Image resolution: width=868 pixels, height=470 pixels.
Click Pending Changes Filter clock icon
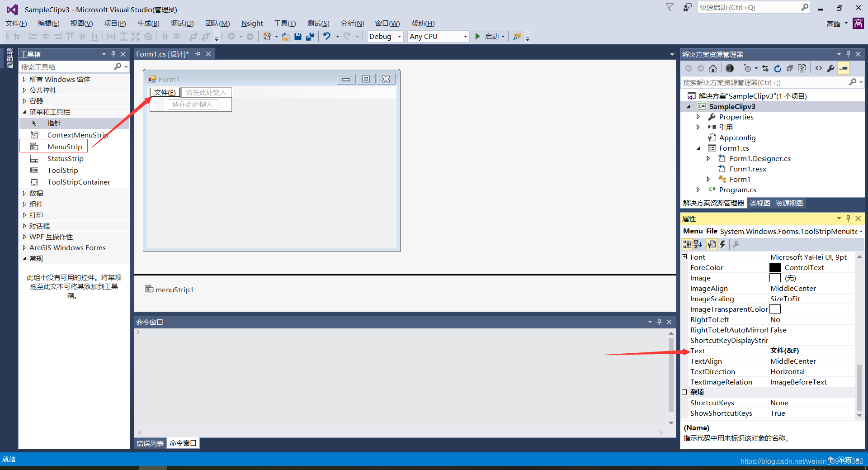747,68
